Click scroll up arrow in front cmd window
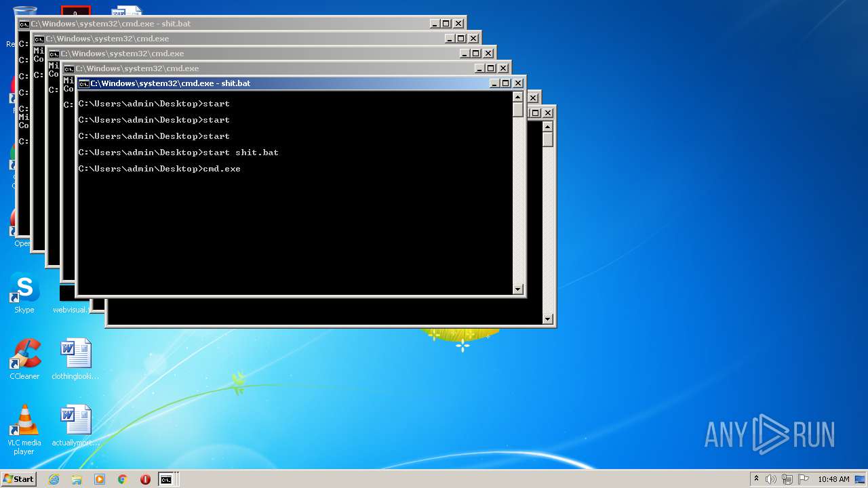 [518, 96]
